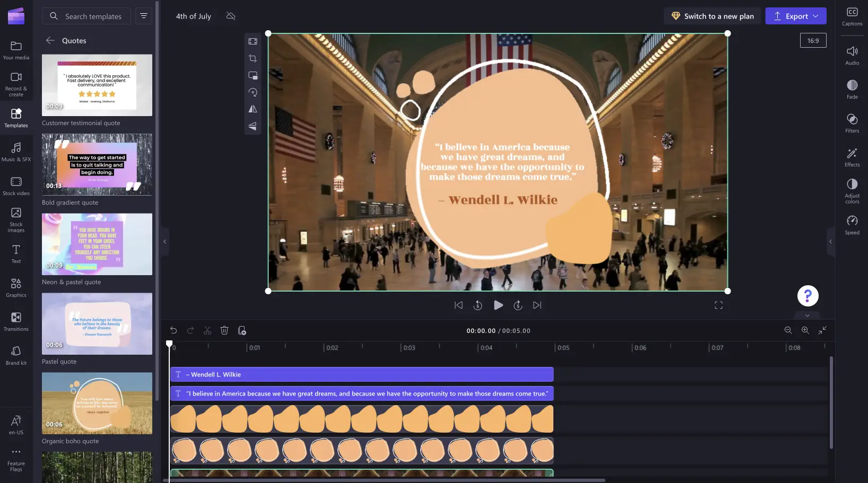Screen dimensions: 868x483
Task: Select Neon & pastel quote template
Action: [97, 244]
